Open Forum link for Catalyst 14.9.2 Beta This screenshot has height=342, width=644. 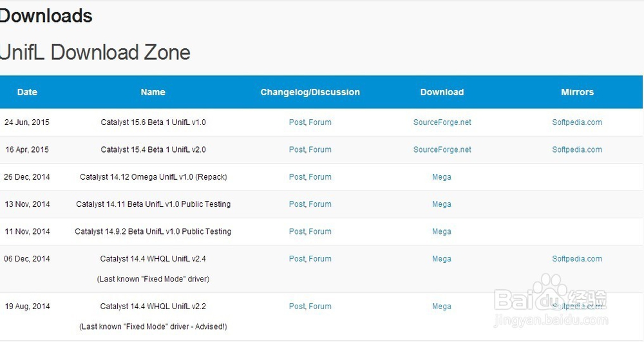(320, 232)
